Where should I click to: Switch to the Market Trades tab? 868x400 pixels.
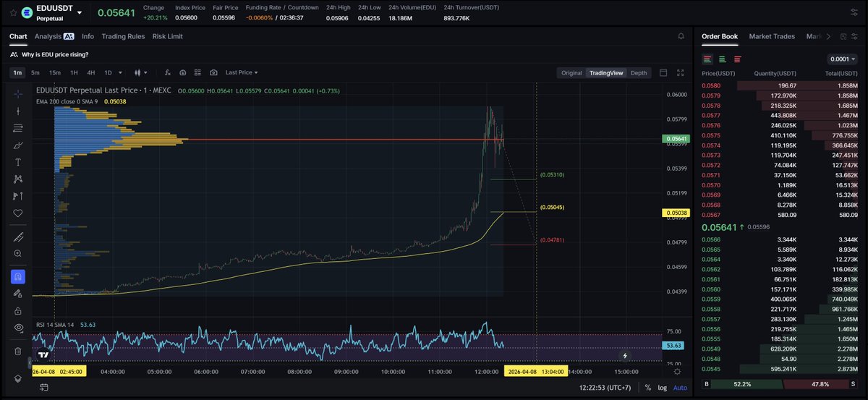pyautogui.click(x=772, y=36)
